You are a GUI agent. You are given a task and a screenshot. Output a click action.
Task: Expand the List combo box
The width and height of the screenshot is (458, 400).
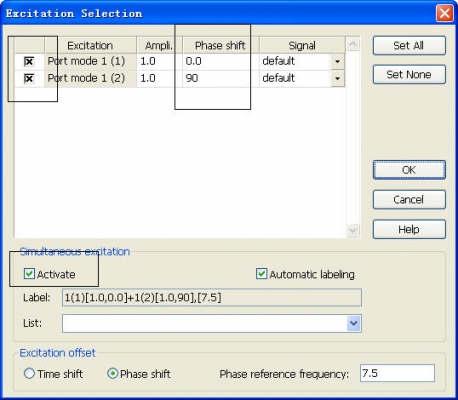[x=354, y=323]
